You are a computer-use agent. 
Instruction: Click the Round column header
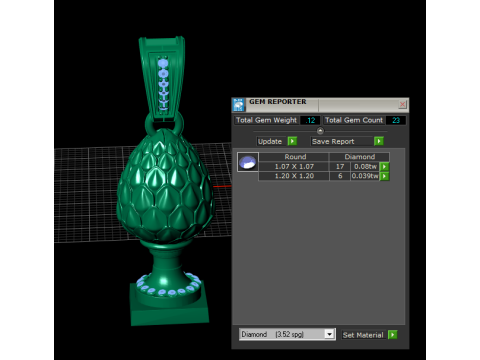pyautogui.click(x=295, y=157)
